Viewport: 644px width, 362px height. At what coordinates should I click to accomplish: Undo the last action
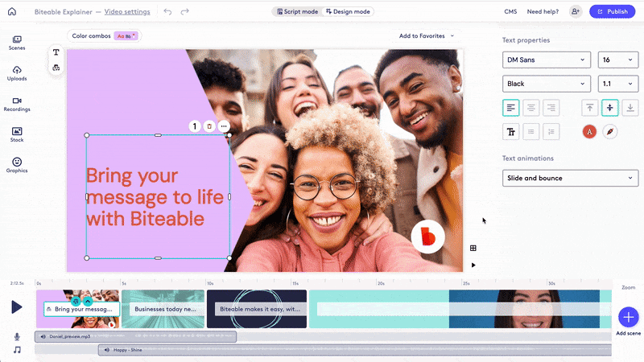[167, 11]
